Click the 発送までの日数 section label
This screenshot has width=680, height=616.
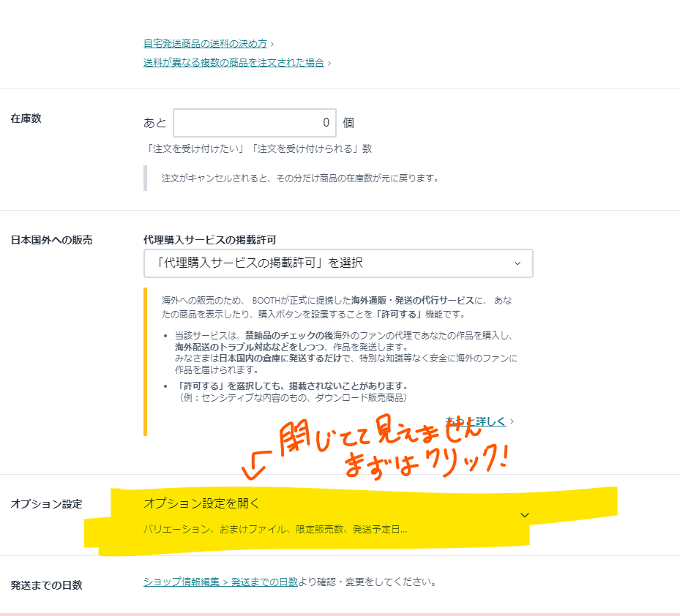(46, 585)
